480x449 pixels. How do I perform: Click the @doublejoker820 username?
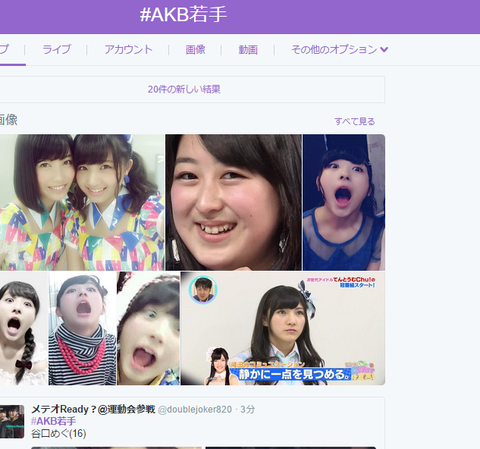(x=195, y=409)
